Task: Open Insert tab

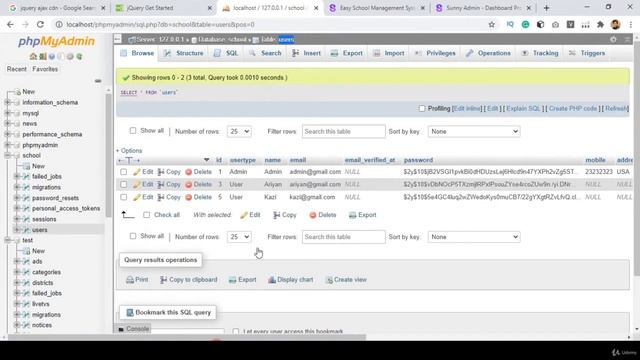Action: click(307, 53)
